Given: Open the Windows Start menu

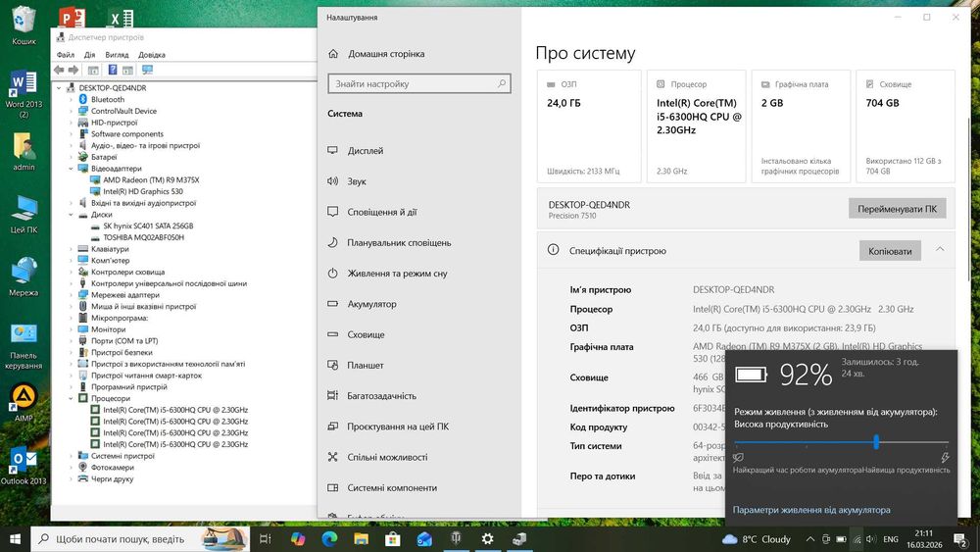Looking at the screenshot, I should coord(15,539).
